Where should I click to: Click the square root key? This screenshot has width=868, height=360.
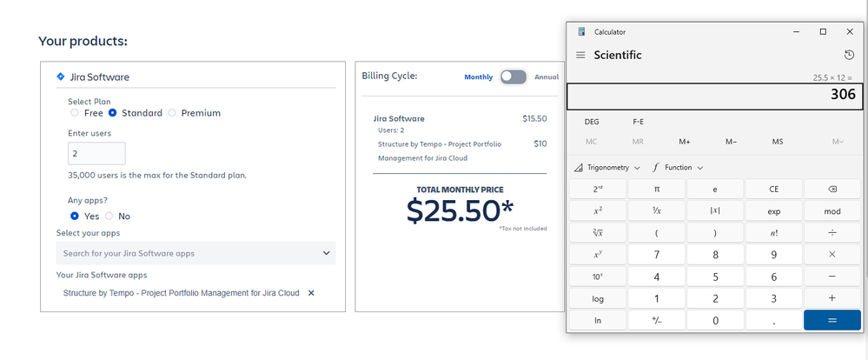click(598, 232)
